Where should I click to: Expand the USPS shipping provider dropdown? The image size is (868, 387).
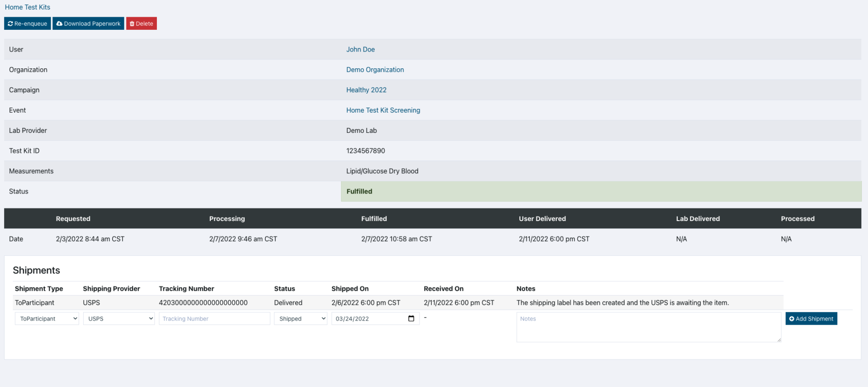tap(119, 319)
